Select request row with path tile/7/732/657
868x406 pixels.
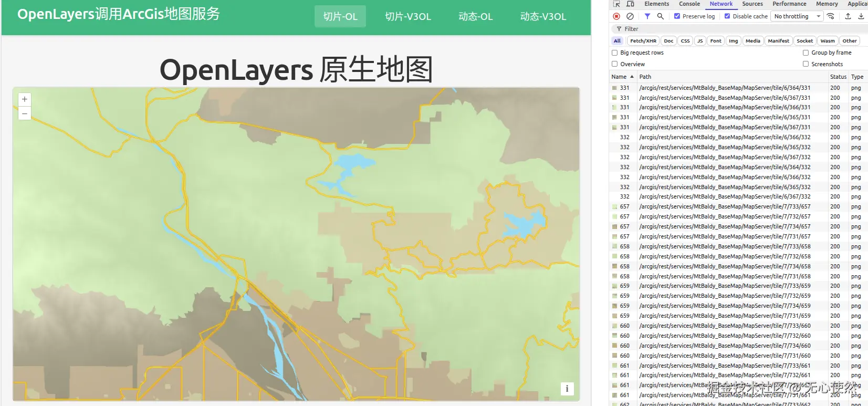[738, 216]
